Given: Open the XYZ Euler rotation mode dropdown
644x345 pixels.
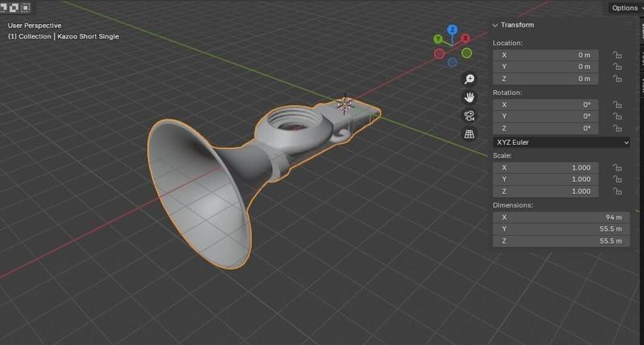Looking at the screenshot, I should click(x=561, y=142).
